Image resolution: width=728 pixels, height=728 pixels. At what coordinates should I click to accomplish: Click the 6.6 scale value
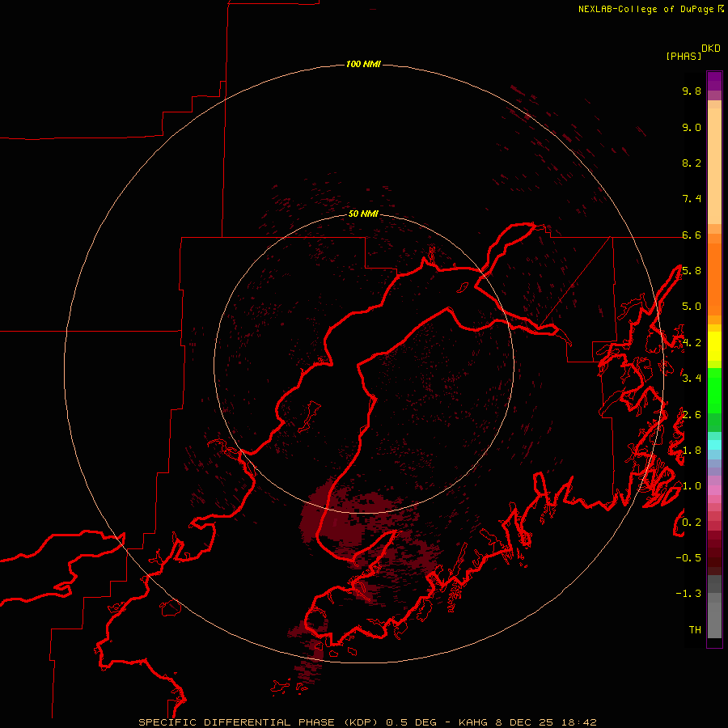coord(692,235)
